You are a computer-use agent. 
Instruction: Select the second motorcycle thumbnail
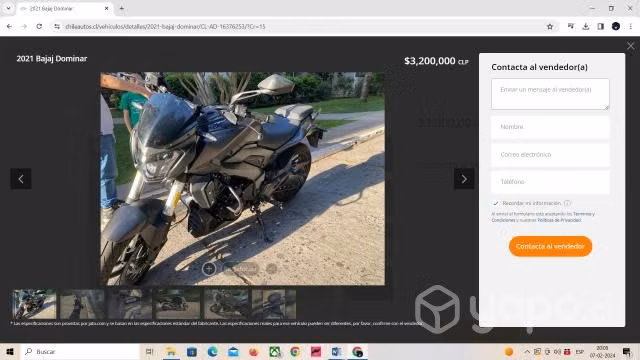(x=82, y=304)
